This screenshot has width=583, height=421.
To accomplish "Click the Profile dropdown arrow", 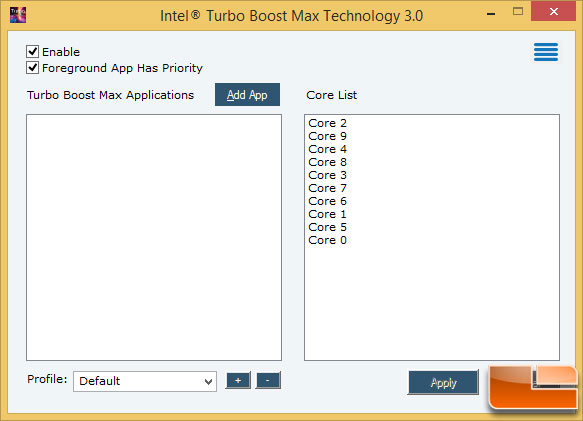I will click(208, 382).
